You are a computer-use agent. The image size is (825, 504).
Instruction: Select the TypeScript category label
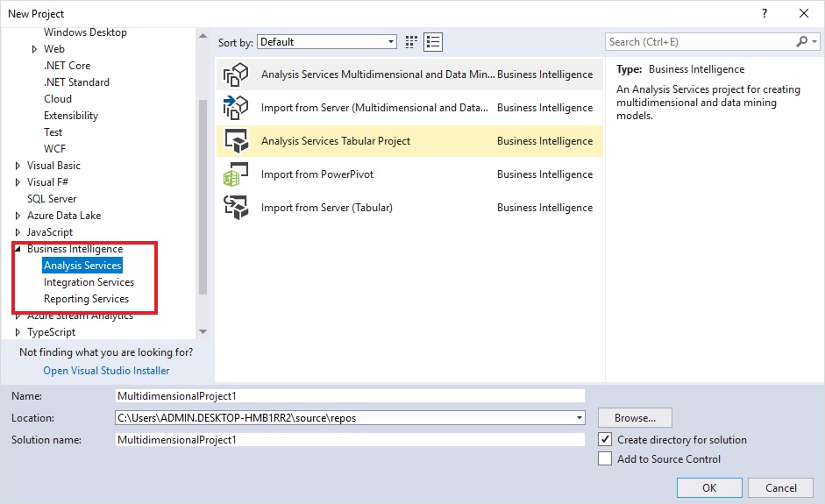point(51,332)
